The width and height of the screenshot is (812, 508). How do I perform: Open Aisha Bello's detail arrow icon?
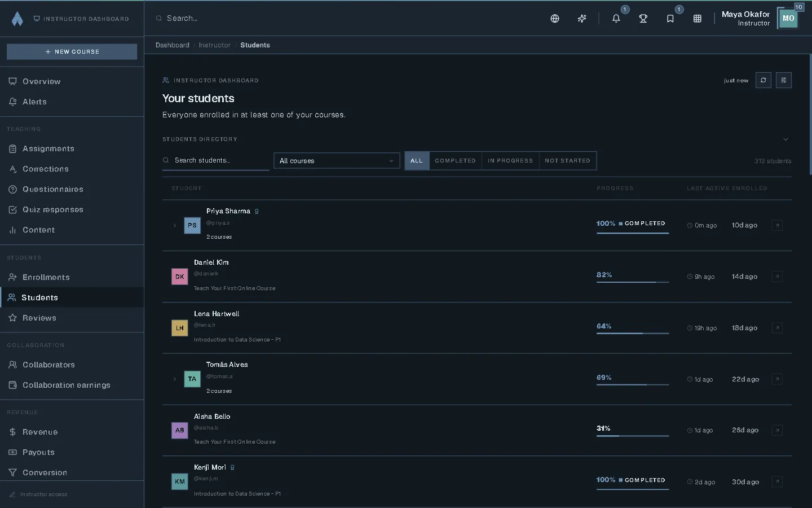pos(777,431)
